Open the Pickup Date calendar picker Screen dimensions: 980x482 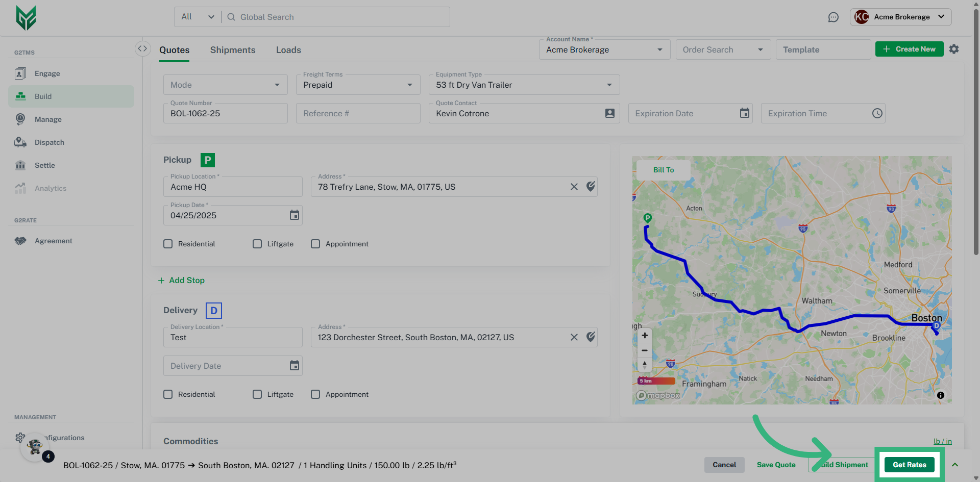coord(295,215)
